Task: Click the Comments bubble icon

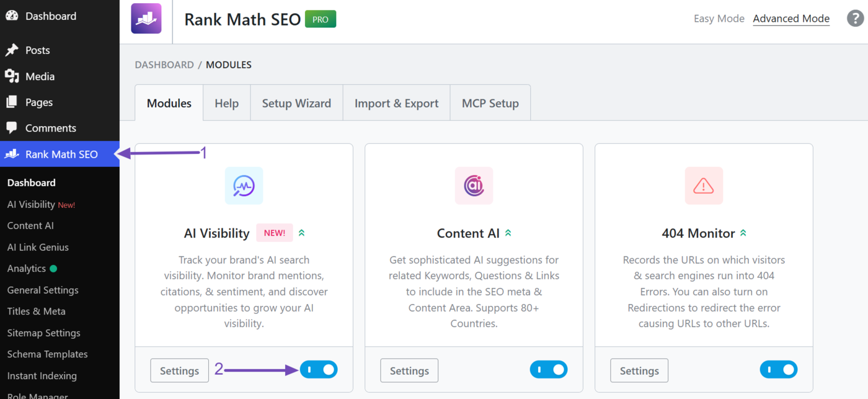Action: tap(12, 128)
